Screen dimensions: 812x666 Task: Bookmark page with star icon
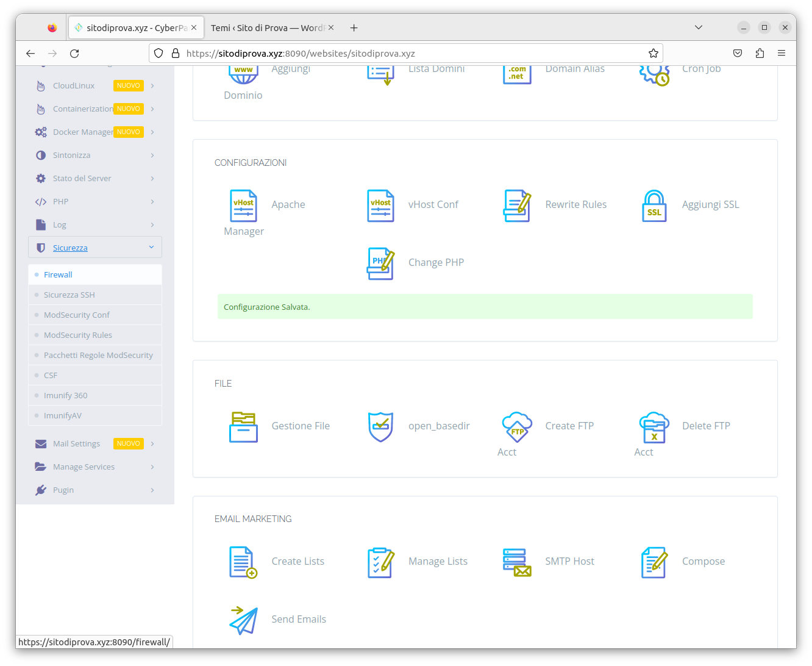(x=654, y=53)
